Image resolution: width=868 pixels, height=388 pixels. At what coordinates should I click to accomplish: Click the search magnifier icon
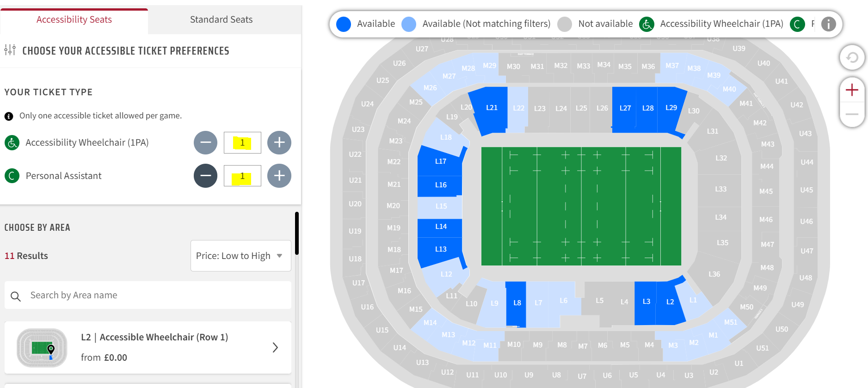tap(16, 296)
